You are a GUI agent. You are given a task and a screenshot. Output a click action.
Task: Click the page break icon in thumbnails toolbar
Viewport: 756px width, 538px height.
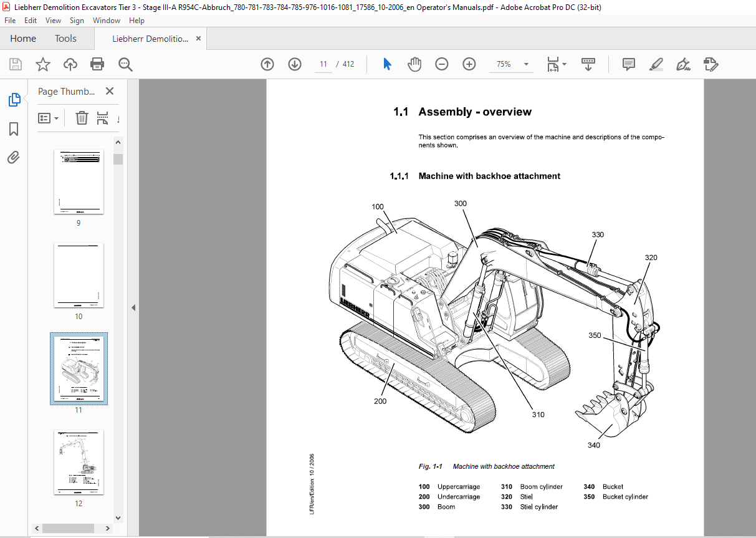(x=103, y=118)
